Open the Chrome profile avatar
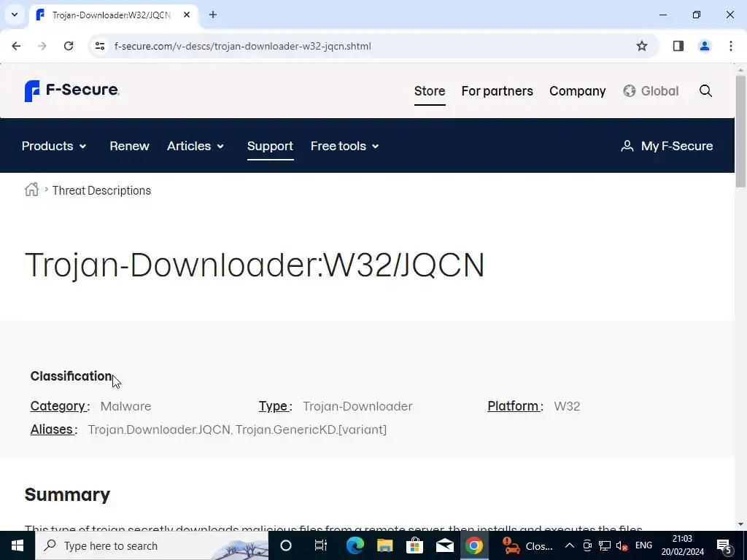 click(x=705, y=46)
